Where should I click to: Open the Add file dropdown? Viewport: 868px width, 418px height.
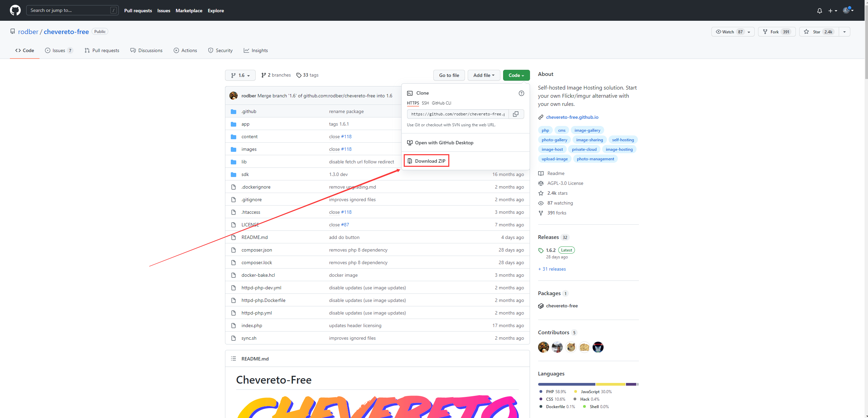pos(484,75)
